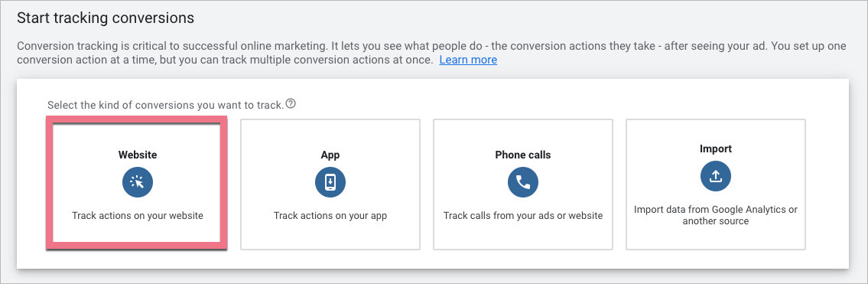Click blank space inside the App card
This screenshot has height=284, width=868.
pyautogui.click(x=330, y=236)
